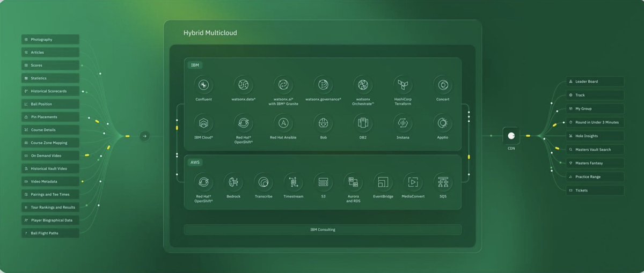The width and height of the screenshot is (644, 273).
Task: Open the Apptio icon
Action: [443, 123]
